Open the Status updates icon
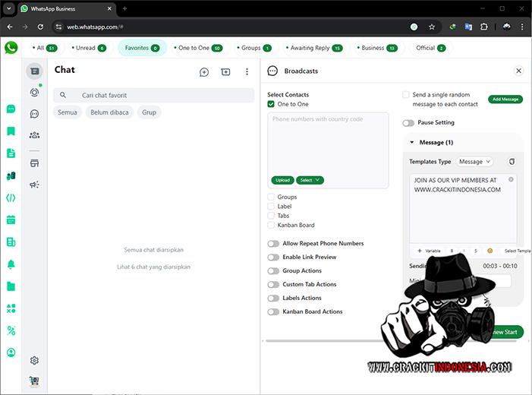 (34, 92)
